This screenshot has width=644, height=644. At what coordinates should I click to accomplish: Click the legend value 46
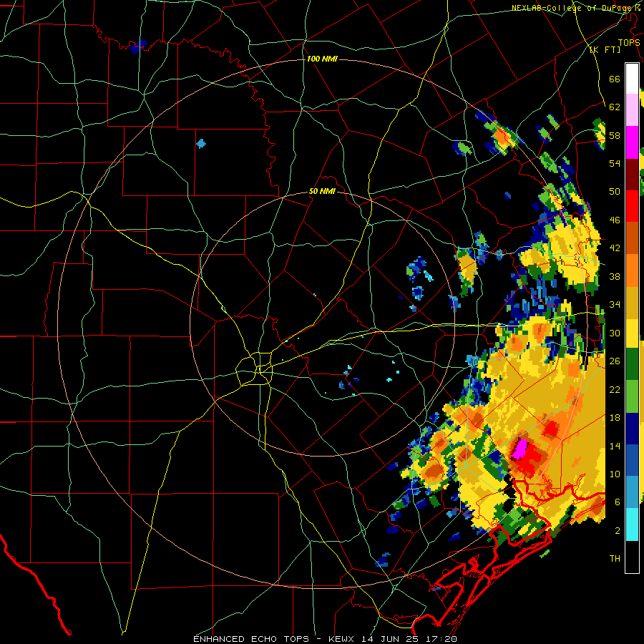[615, 220]
